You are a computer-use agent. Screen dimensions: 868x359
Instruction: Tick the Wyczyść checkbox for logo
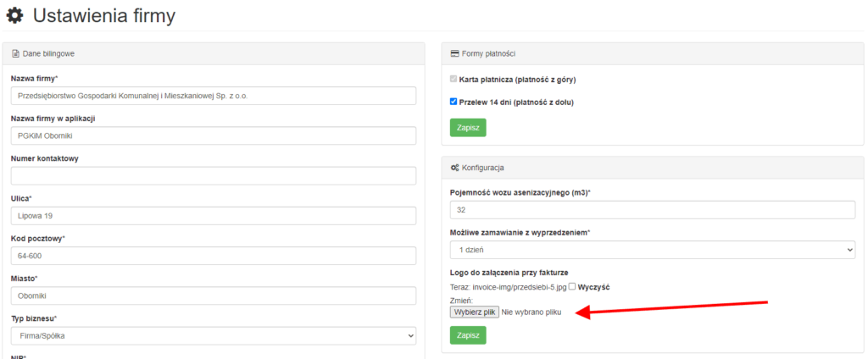tap(572, 287)
